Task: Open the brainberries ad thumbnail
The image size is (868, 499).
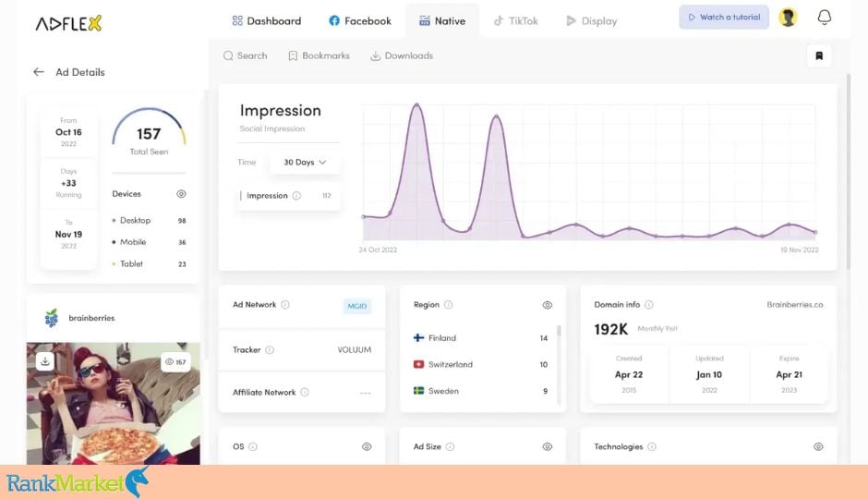Action: tap(114, 403)
